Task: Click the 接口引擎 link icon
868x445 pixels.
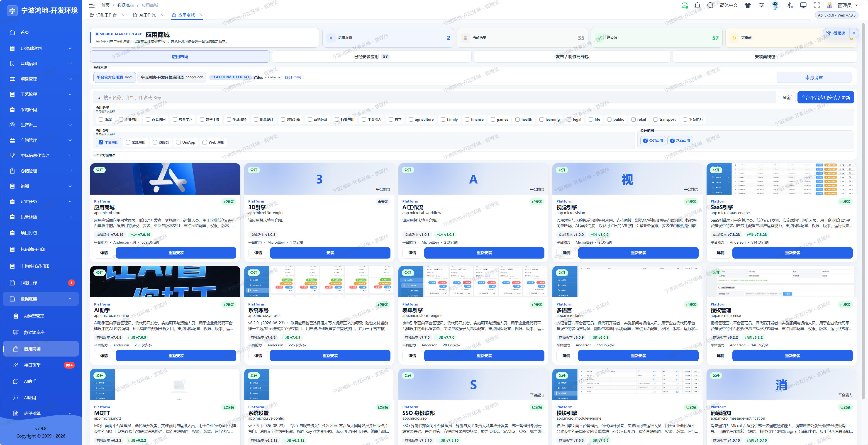Action: click(x=15, y=365)
